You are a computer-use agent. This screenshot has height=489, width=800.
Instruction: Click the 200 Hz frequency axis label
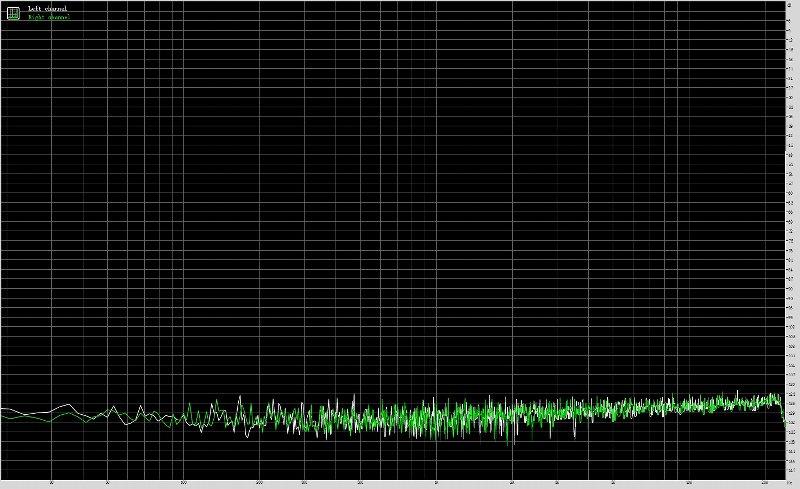tap(259, 484)
